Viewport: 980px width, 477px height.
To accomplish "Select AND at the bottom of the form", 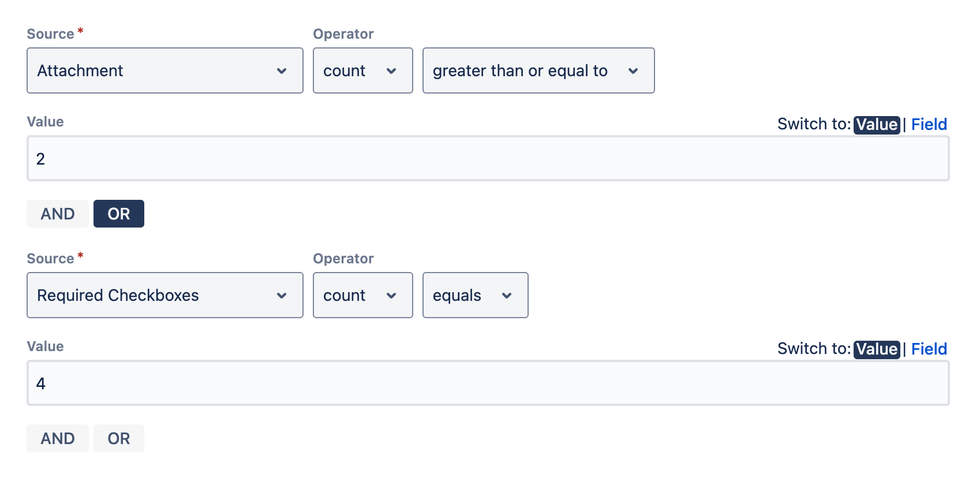I will [57, 438].
